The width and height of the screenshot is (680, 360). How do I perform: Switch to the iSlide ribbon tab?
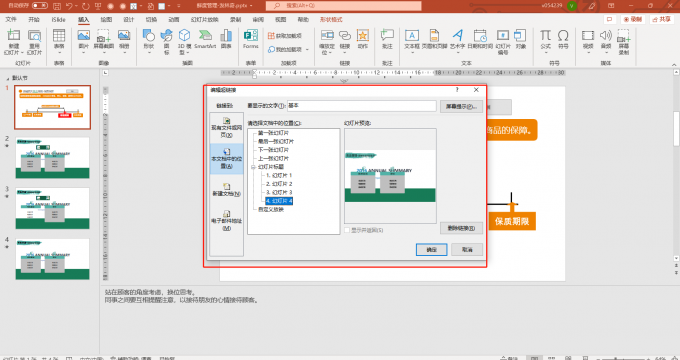coord(58,20)
